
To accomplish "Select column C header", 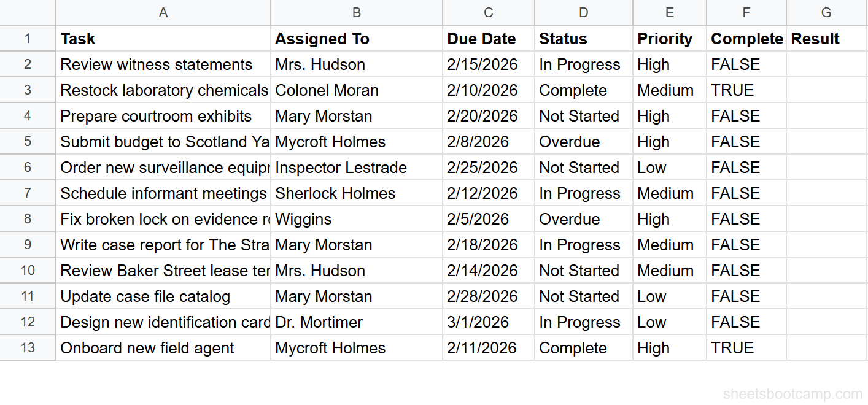I will pyautogui.click(x=487, y=12).
